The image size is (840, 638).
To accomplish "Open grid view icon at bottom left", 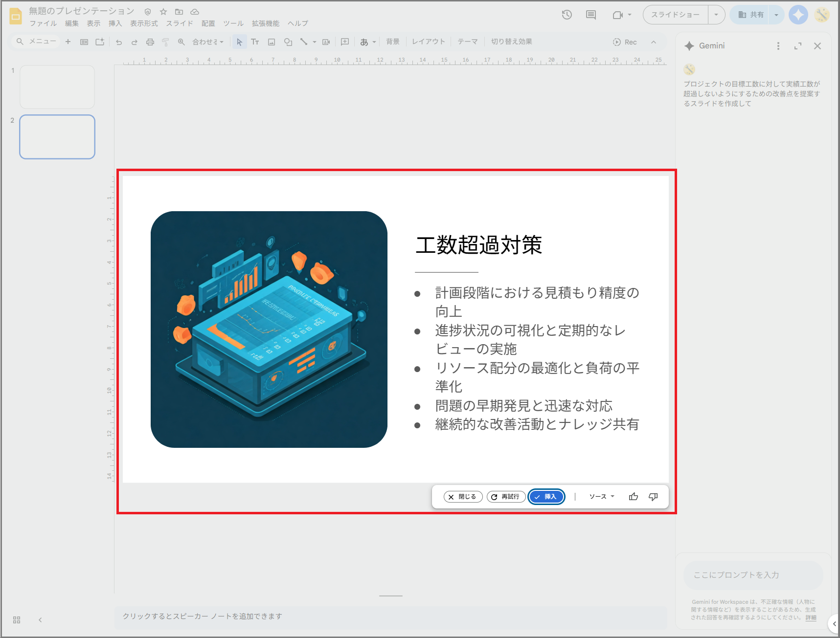I will [x=17, y=620].
